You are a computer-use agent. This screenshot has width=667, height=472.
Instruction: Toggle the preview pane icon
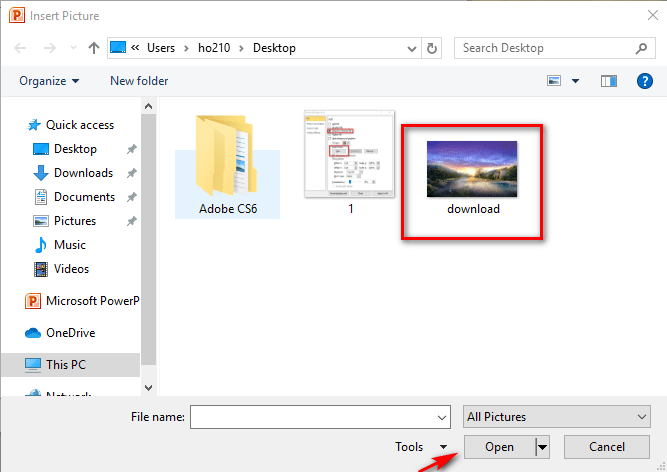click(608, 81)
